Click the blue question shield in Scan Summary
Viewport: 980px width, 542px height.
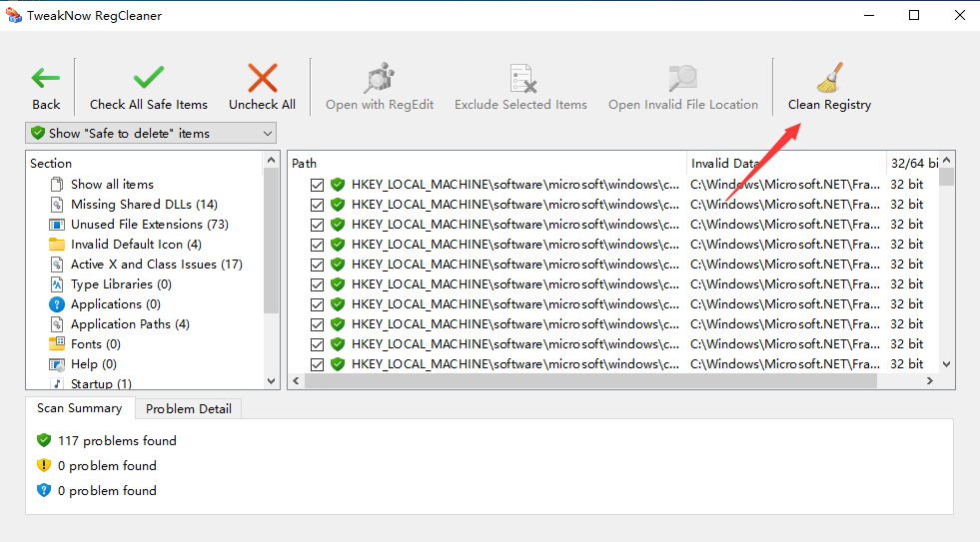click(x=44, y=490)
